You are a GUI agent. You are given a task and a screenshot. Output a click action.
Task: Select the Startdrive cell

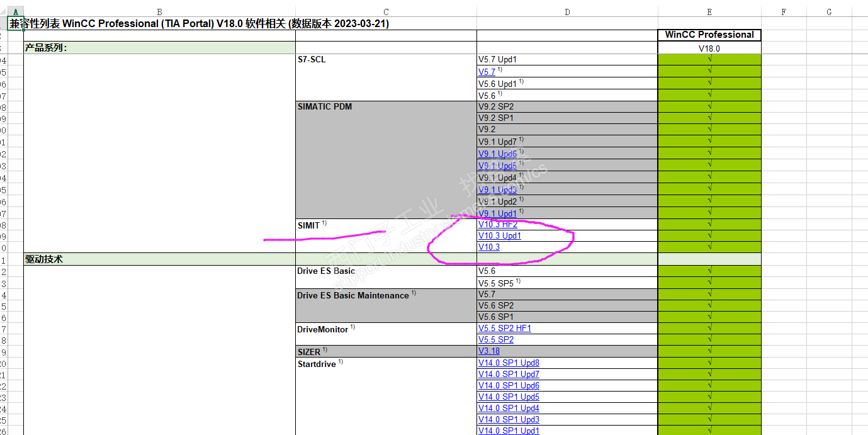point(386,397)
